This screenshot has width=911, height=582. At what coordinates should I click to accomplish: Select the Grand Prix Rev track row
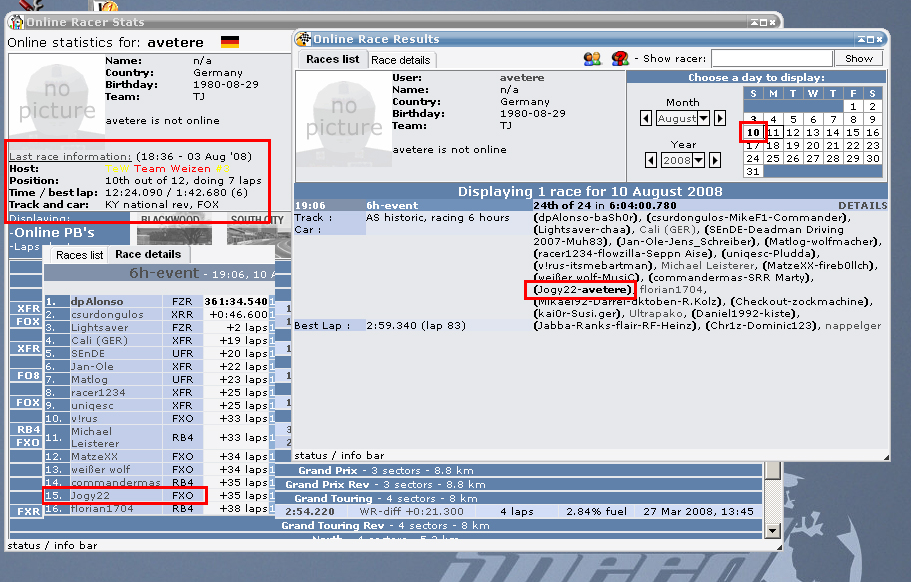tap(519, 484)
